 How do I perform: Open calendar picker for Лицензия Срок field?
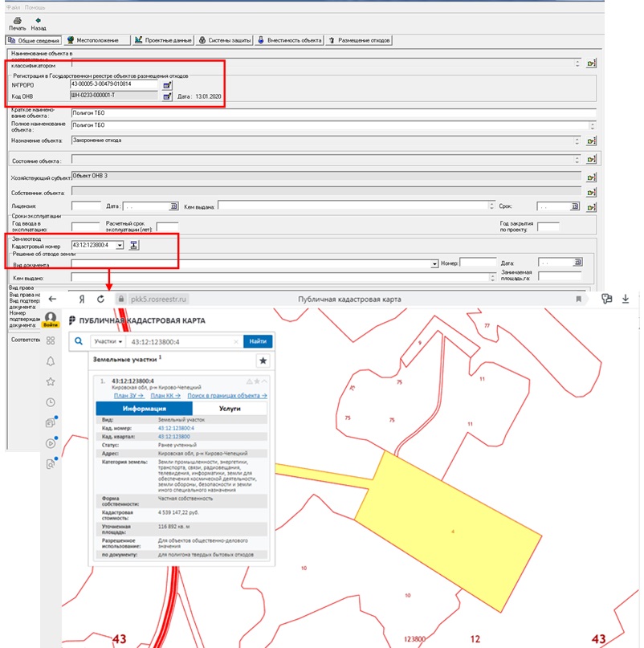(575, 206)
